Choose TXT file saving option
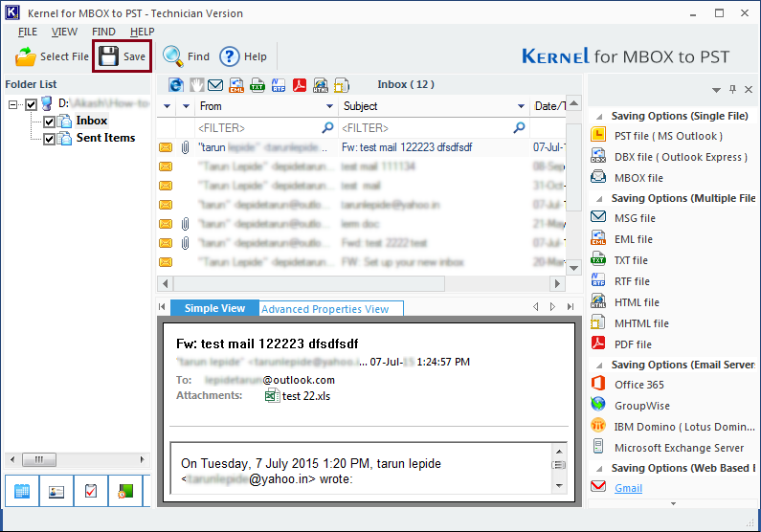The image size is (761, 532). [631, 260]
